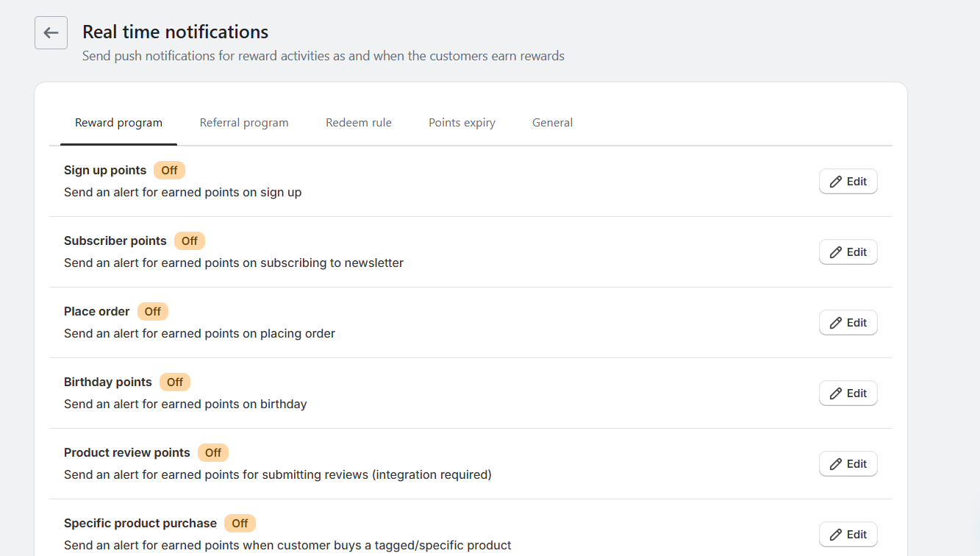Viewport: 980px width, 556px height.
Task: Edit the Product review points notification
Action: (x=848, y=464)
